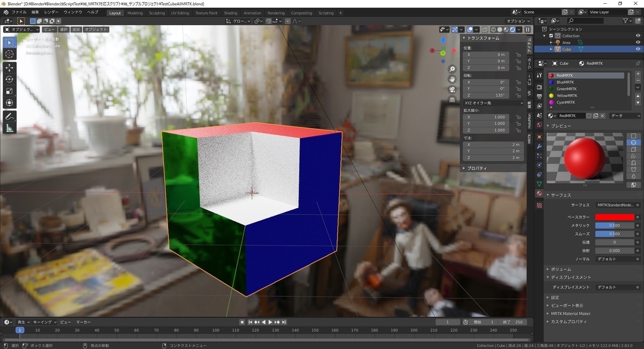Select the Rotate tool in the viewport toolbar

coord(10,79)
